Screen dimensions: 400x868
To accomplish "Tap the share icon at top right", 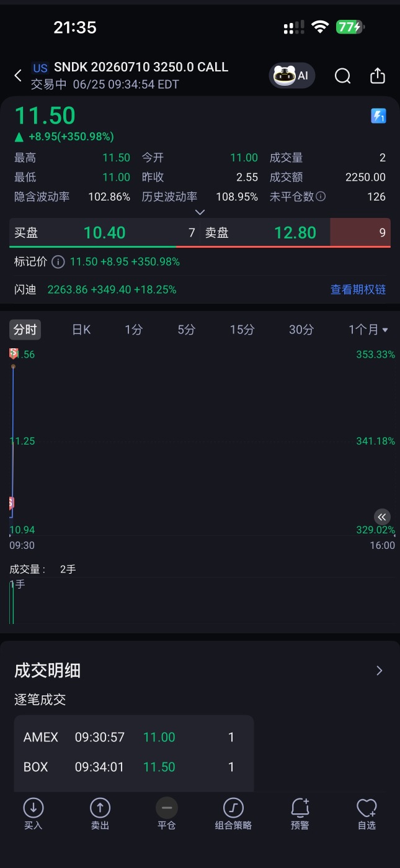I will pos(378,76).
